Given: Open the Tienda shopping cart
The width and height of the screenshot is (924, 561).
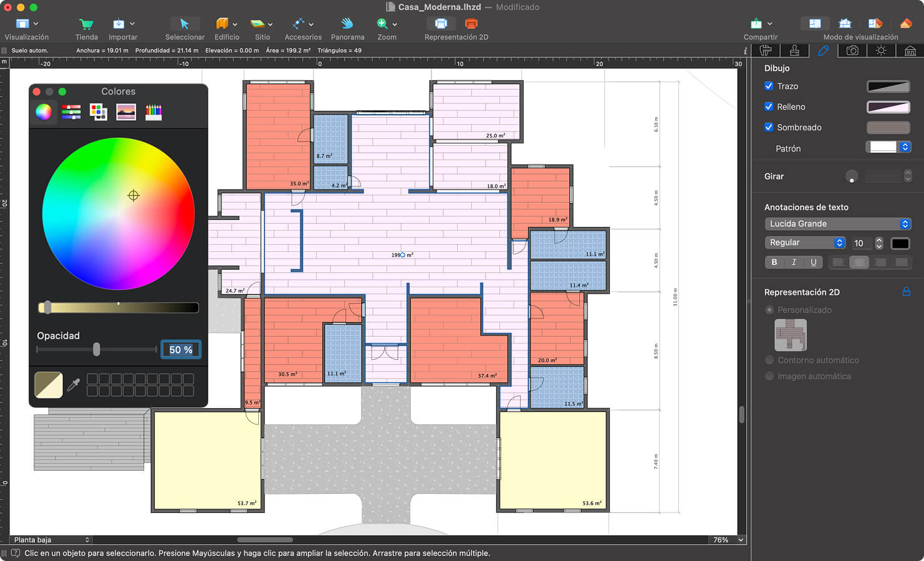Looking at the screenshot, I should tap(86, 24).
